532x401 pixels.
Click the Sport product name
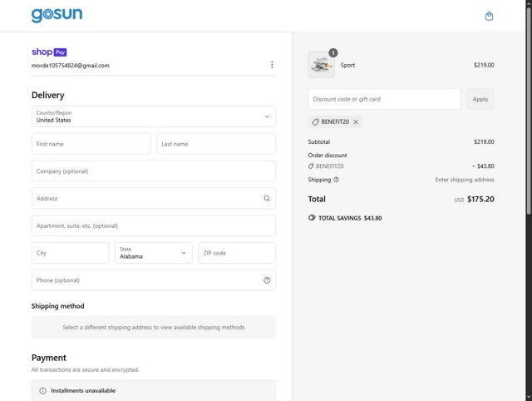[x=347, y=65]
